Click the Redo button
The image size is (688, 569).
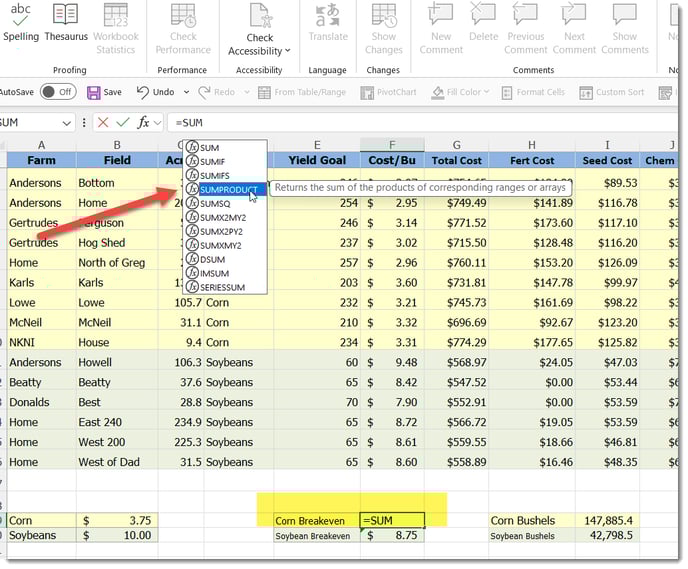217,92
